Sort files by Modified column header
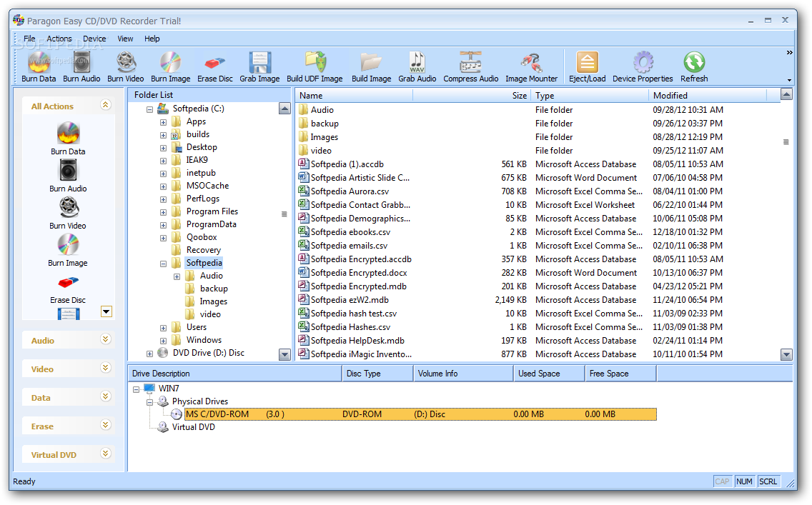This screenshot has height=505, width=812. click(708, 96)
